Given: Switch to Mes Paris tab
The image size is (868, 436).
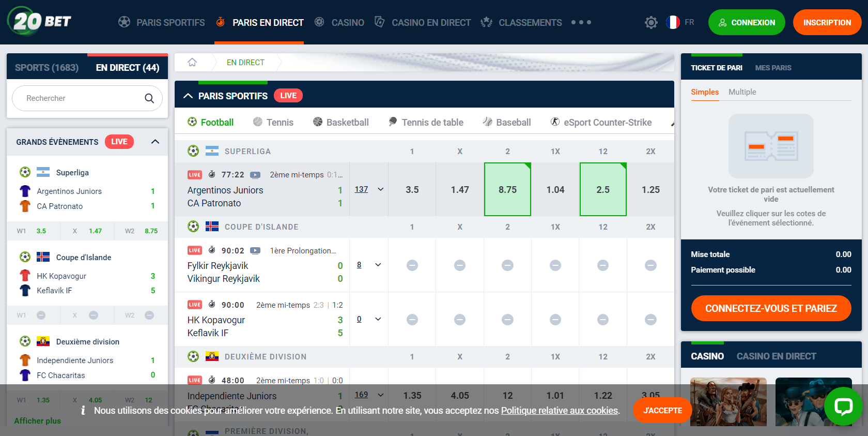Looking at the screenshot, I should pyautogui.click(x=773, y=68).
